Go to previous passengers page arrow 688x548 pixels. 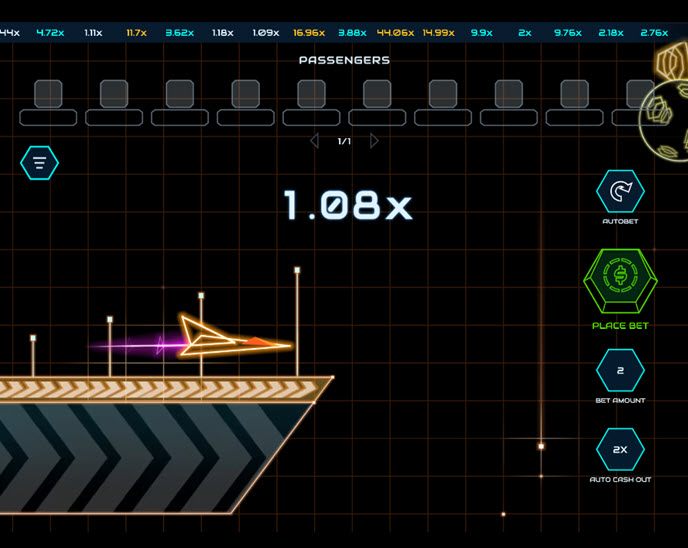tap(315, 141)
